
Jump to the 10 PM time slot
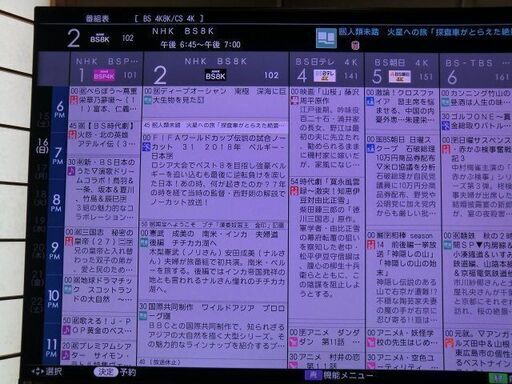pyautogui.click(x=53, y=298)
